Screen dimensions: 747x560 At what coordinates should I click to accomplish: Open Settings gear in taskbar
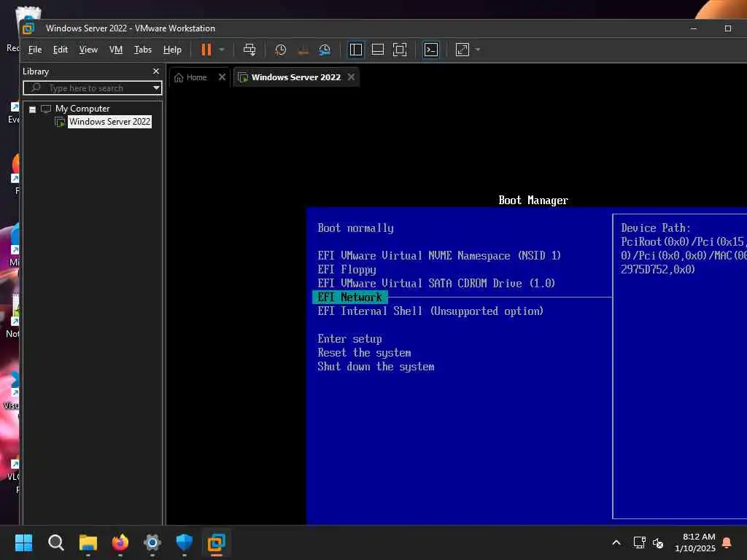click(152, 542)
